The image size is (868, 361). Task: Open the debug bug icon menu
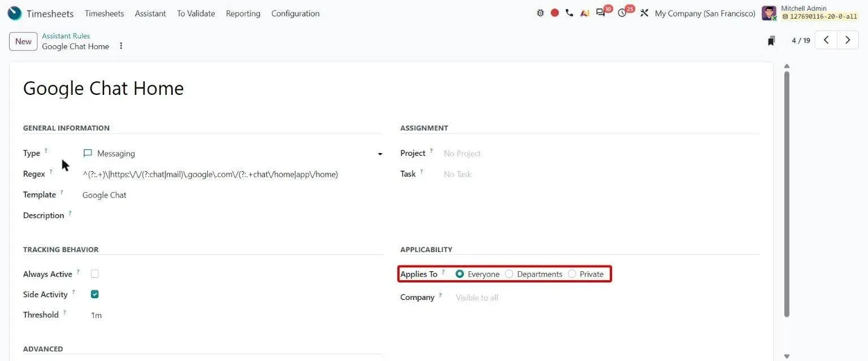pos(540,13)
